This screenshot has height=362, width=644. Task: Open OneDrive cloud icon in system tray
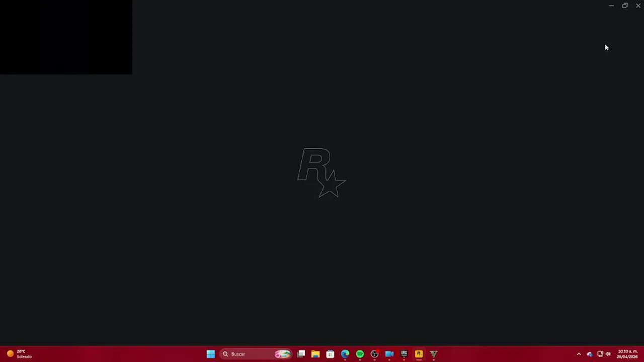[590, 354]
